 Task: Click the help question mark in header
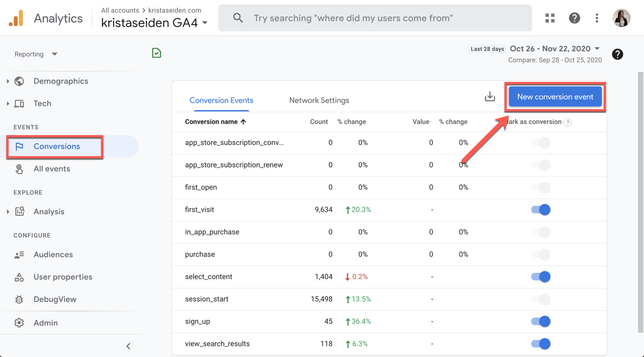574,18
